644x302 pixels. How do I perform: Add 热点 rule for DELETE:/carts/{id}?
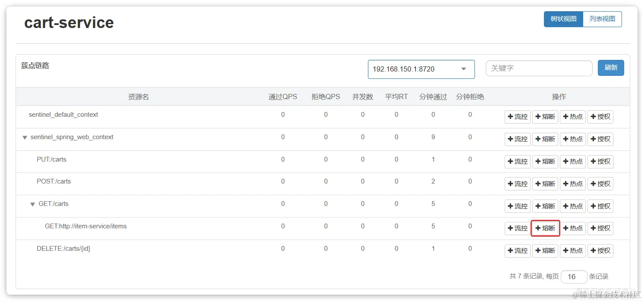(x=573, y=251)
